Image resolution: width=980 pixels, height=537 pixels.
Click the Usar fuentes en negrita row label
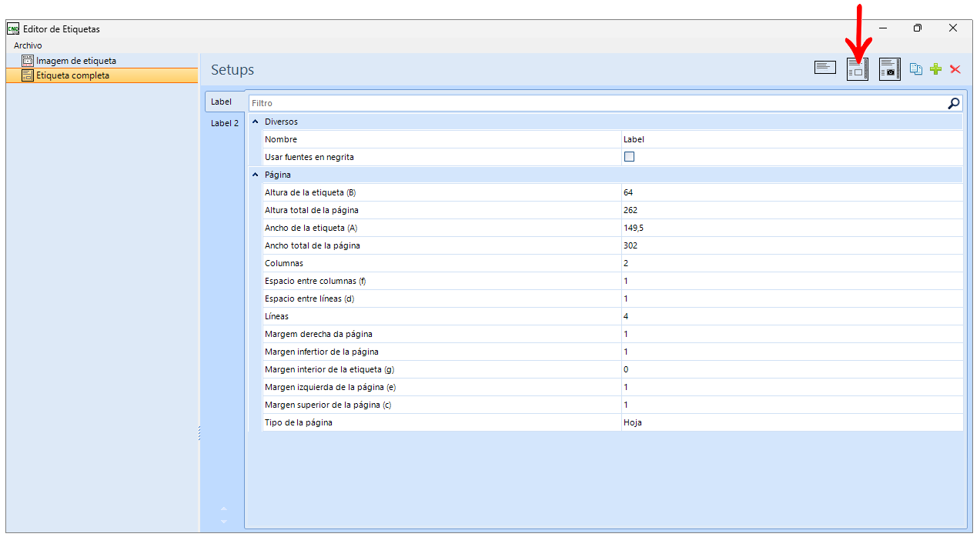click(x=309, y=157)
